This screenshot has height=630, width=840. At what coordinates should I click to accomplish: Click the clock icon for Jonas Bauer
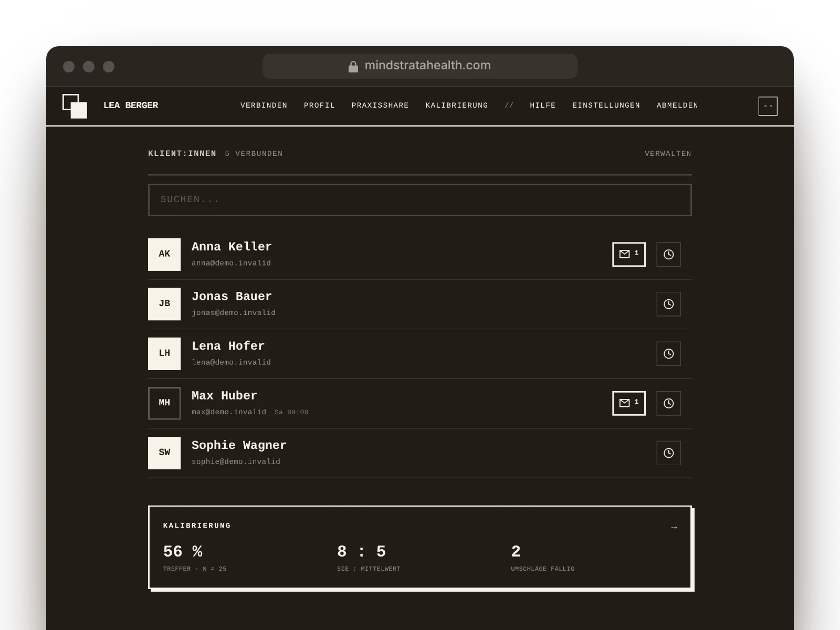668,304
